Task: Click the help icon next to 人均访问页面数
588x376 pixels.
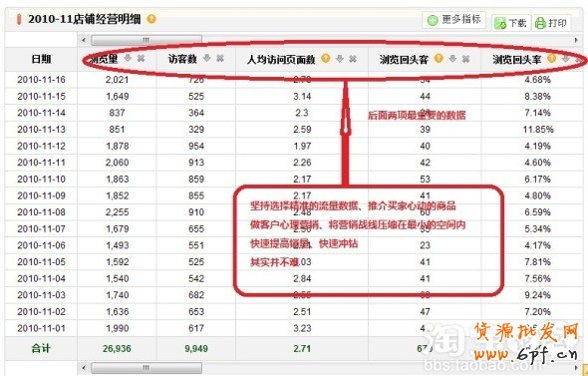Action: 326,58
